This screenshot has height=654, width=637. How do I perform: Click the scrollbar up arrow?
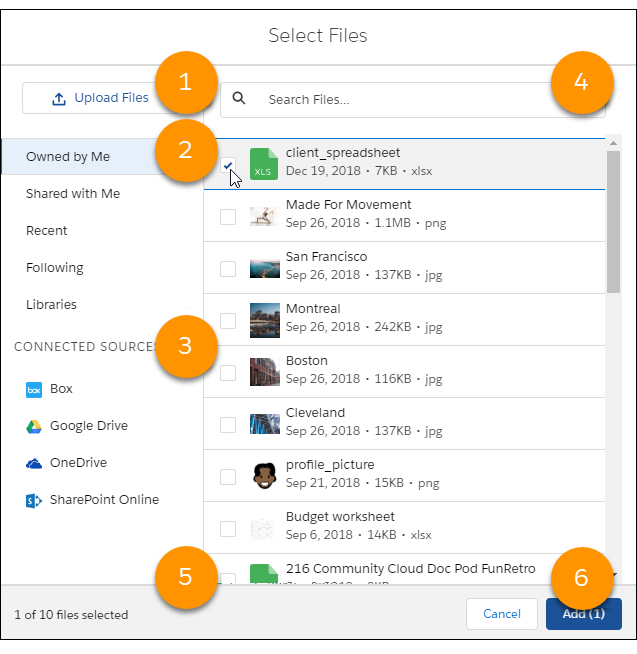coord(613,143)
